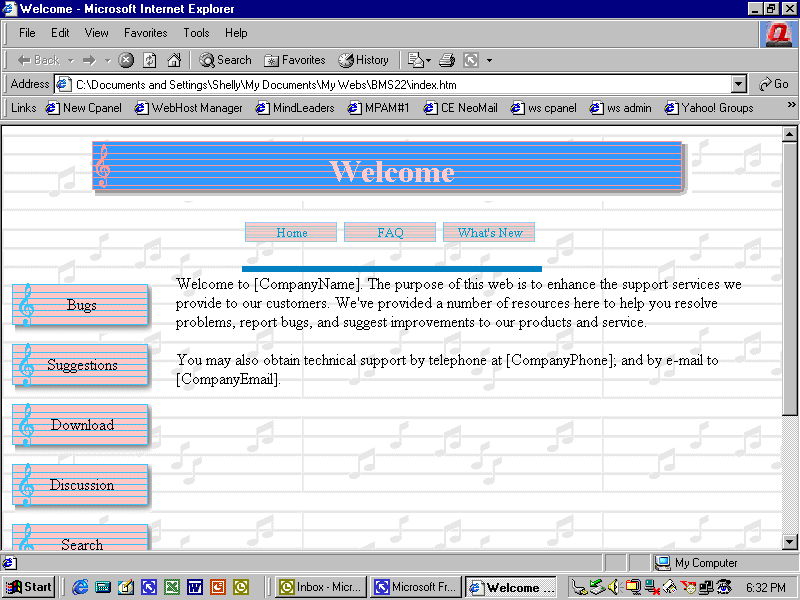Switch to Microsoft FrontPage taskbar button
Screen dimensions: 800x600
pos(416,587)
